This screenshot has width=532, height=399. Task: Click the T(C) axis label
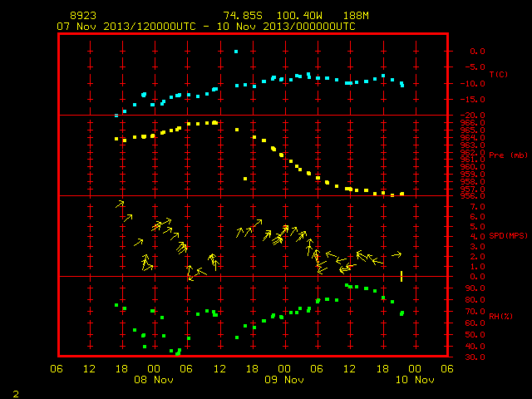(x=499, y=74)
